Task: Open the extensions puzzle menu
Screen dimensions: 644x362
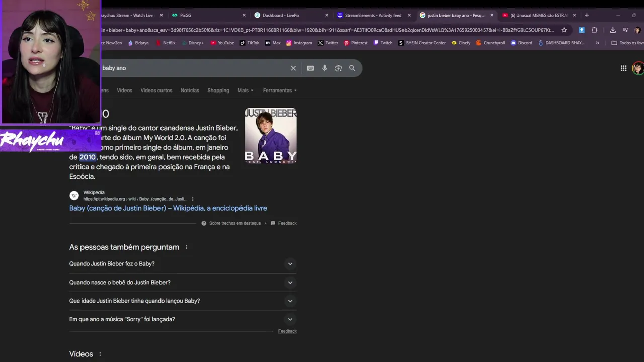Action: pos(594,30)
